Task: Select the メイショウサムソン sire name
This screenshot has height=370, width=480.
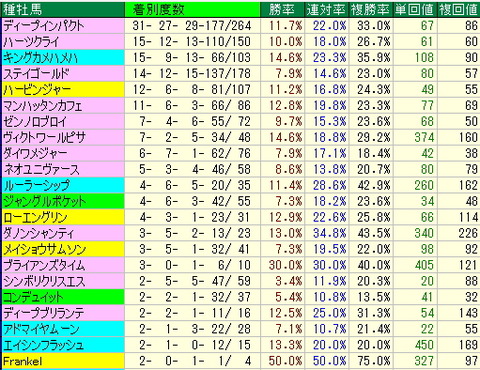Action: click(44, 250)
